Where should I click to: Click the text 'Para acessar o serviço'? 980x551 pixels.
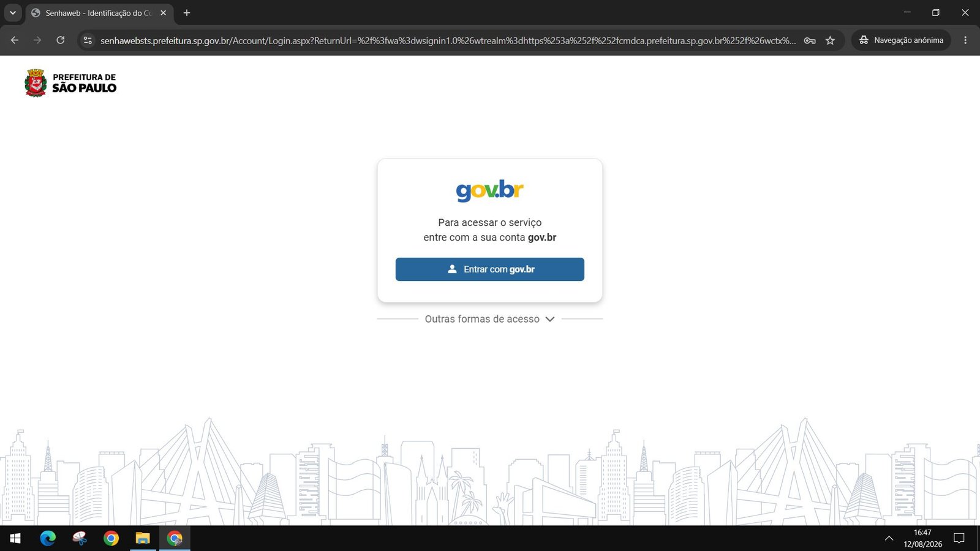click(x=489, y=222)
